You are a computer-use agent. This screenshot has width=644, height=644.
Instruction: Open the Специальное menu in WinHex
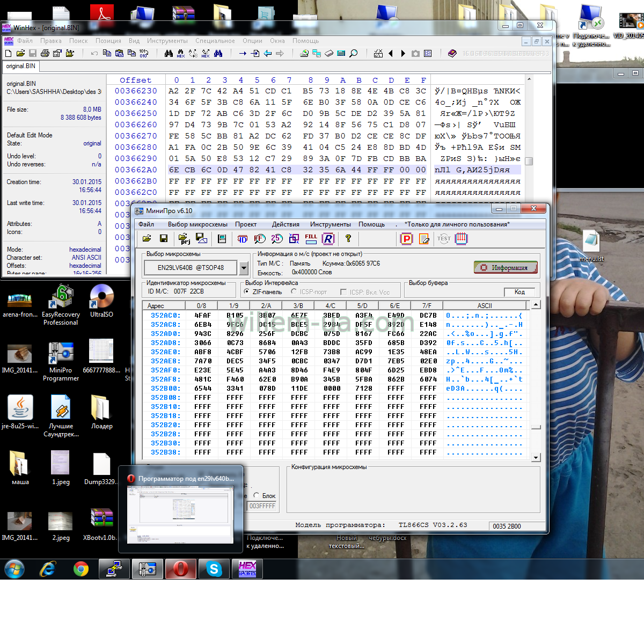[x=215, y=41]
